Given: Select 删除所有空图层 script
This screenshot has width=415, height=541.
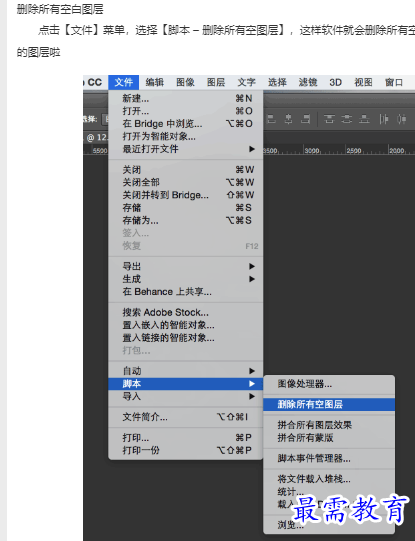Looking at the screenshot, I should point(329,404).
